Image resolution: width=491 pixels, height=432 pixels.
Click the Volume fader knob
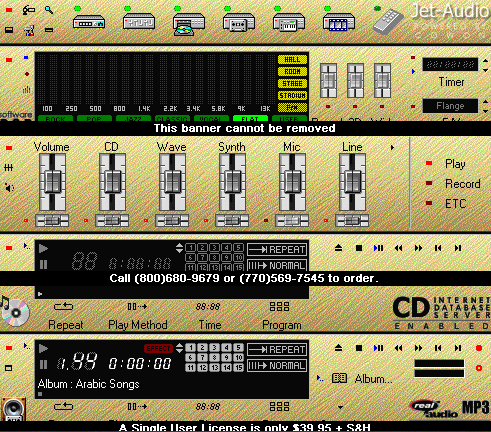pyautogui.click(x=52, y=182)
